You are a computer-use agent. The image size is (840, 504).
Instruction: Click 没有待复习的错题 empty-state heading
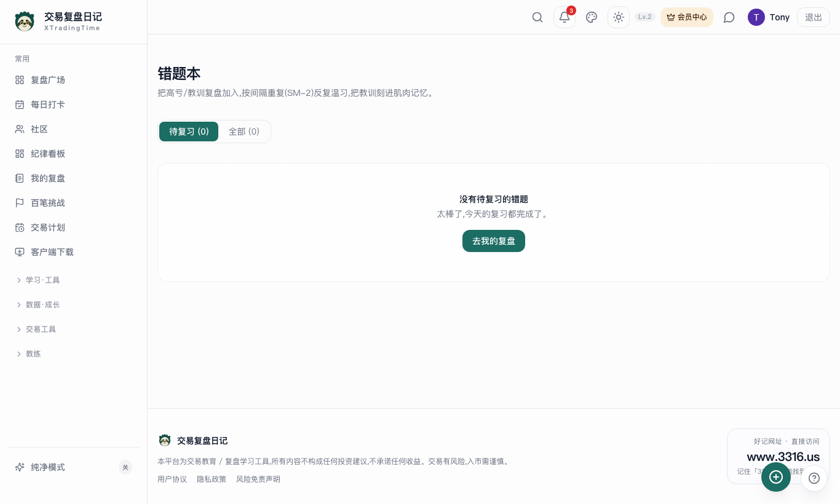(x=494, y=199)
